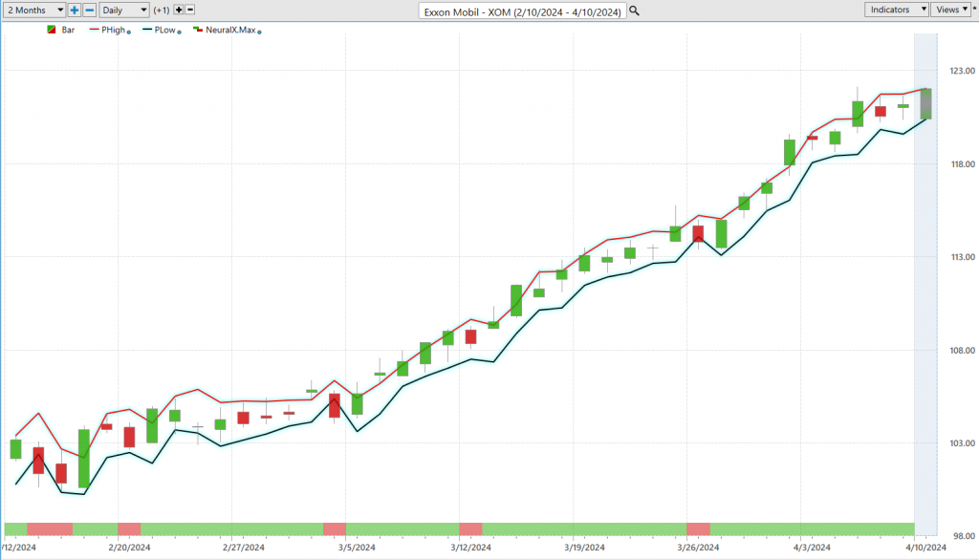Click the Bar legend label
Image resolution: width=979 pixels, height=560 pixels.
(x=68, y=30)
